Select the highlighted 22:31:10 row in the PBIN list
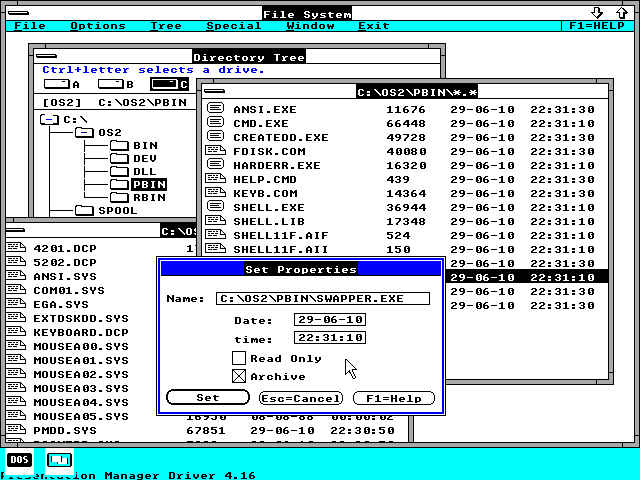This screenshot has height=480, width=640. (x=527, y=277)
